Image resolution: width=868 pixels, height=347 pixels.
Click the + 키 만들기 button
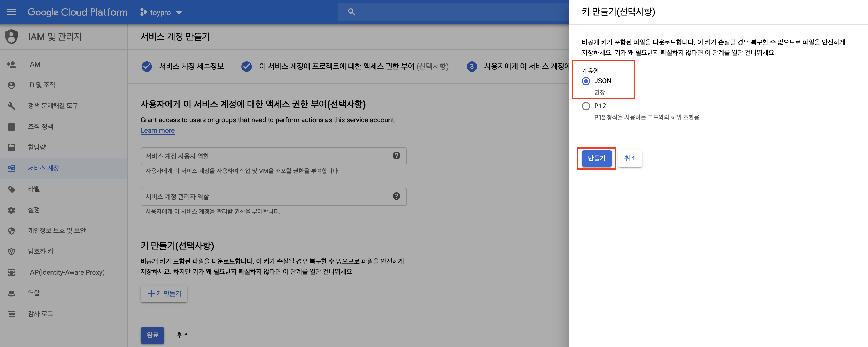[164, 294]
